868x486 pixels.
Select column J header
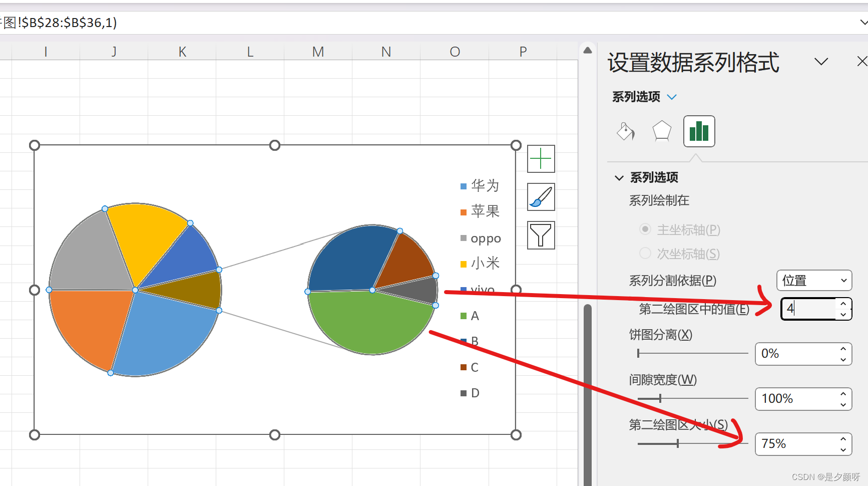click(114, 52)
